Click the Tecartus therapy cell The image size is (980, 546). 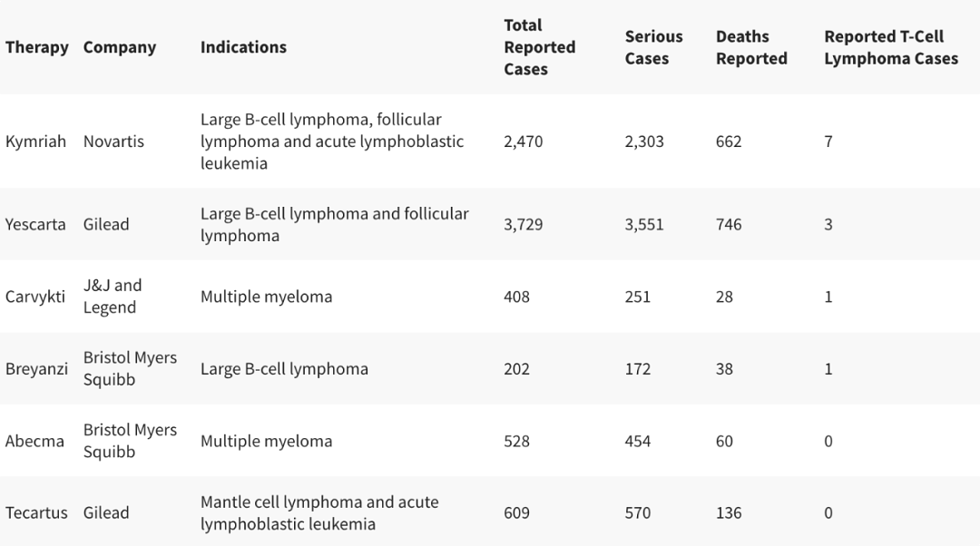click(x=36, y=512)
